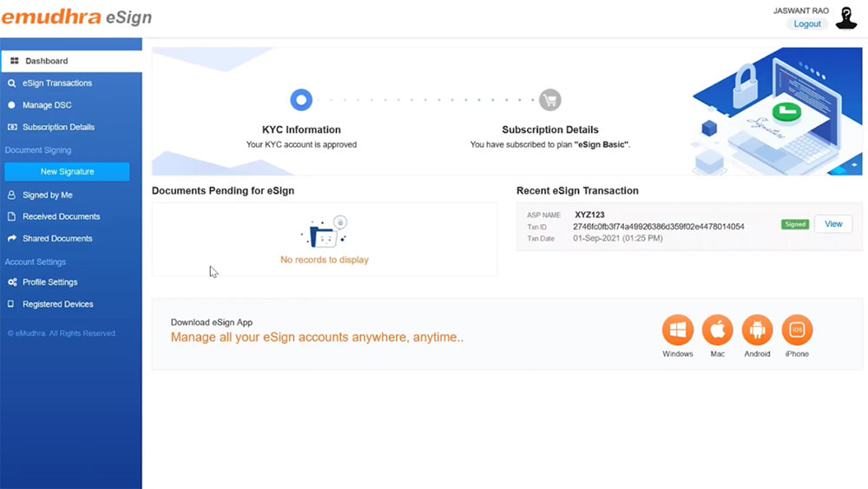Click the Android download icon
Screen dimensions: 868x489
click(757, 330)
